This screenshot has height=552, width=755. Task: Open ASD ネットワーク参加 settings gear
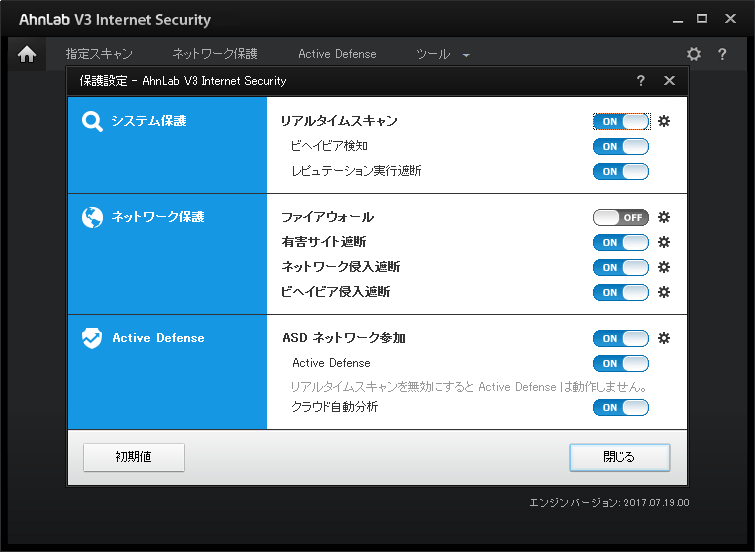pyautogui.click(x=664, y=338)
